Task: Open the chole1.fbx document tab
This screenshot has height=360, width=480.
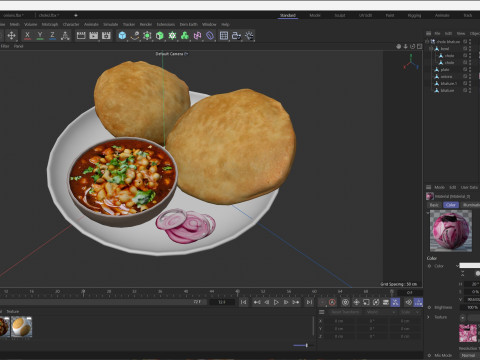Action: coord(49,15)
